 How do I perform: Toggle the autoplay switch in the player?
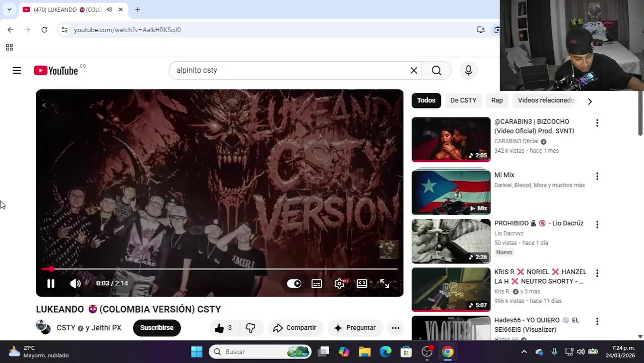coord(294,283)
